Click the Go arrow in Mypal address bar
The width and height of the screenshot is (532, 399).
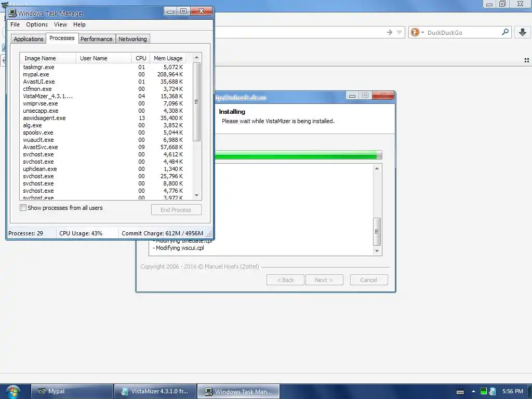(390, 32)
